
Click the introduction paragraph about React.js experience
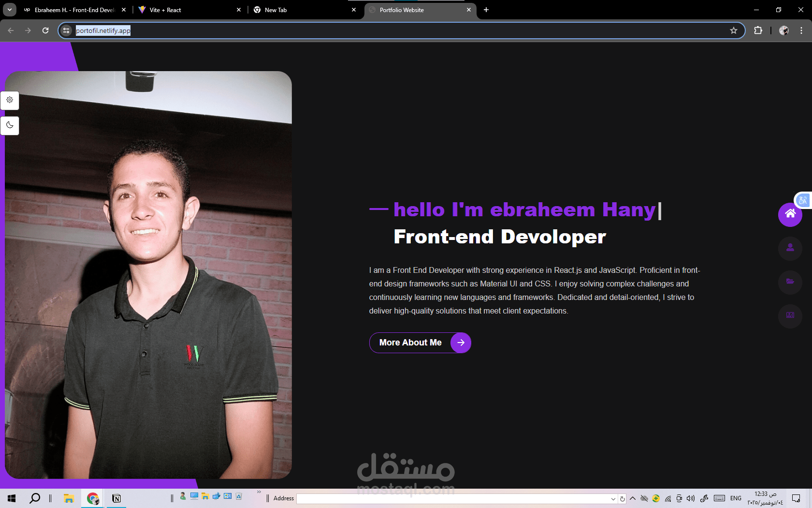tap(535, 290)
